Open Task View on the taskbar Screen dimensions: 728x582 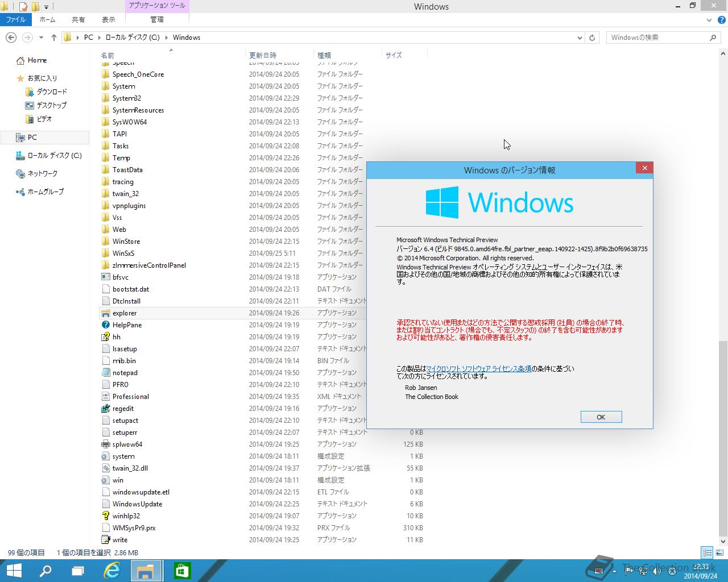tap(78, 571)
